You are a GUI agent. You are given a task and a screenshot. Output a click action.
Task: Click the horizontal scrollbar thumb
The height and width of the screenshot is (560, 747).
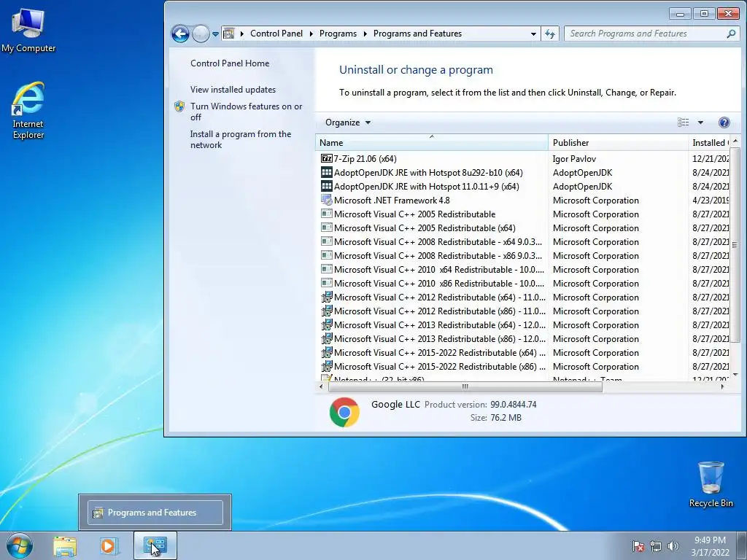click(465, 386)
